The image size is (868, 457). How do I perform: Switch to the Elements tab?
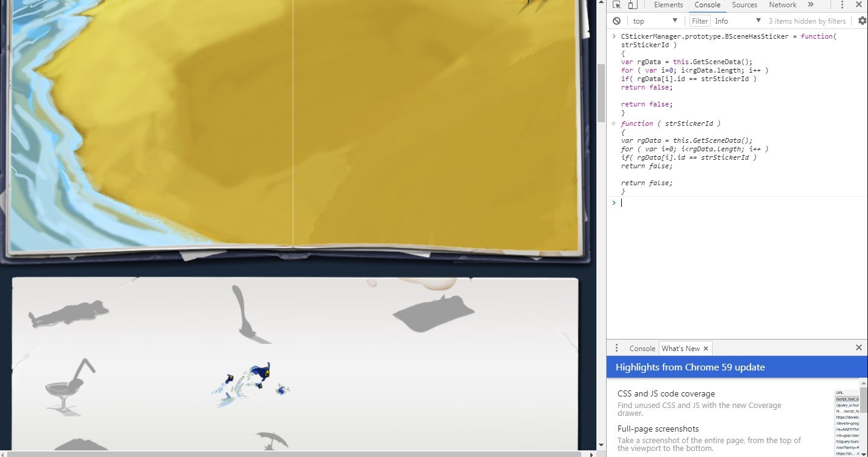pyautogui.click(x=668, y=5)
